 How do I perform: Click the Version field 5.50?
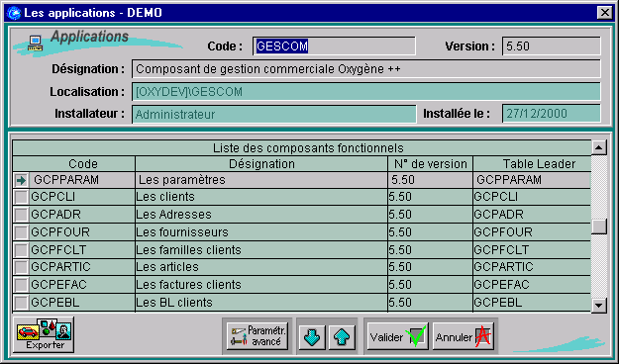click(552, 46)
